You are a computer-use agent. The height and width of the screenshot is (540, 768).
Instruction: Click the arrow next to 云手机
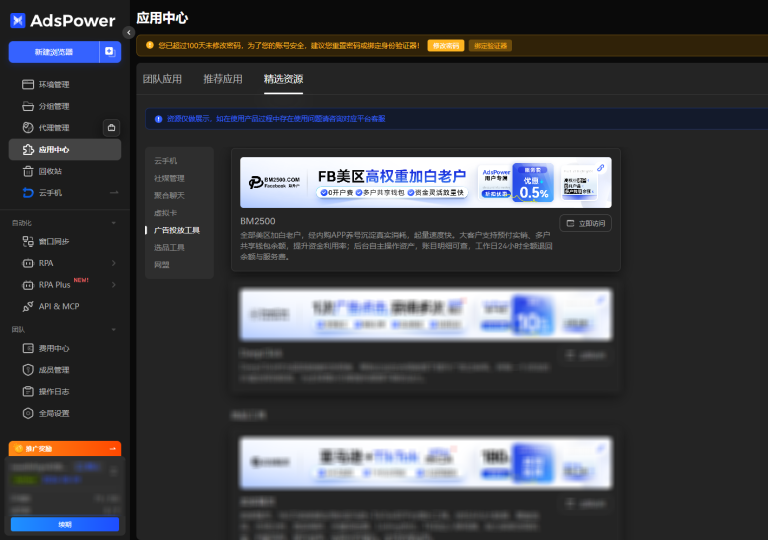click(114, 193)
